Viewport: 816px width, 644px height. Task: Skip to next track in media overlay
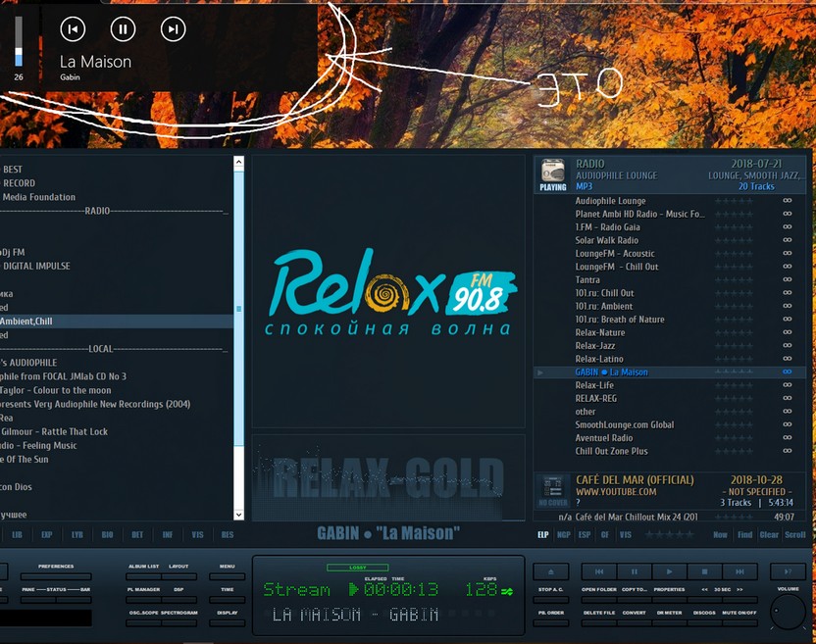tap(173, 29)
